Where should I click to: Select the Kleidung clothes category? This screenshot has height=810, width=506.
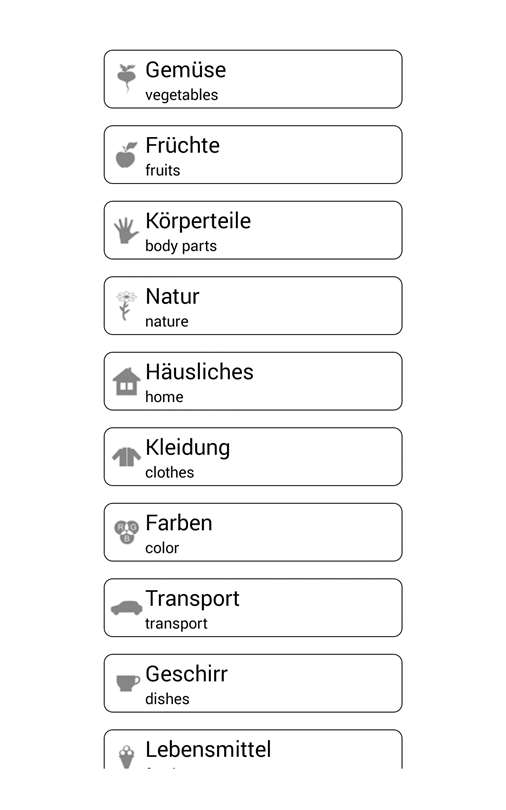pos(253,457)
